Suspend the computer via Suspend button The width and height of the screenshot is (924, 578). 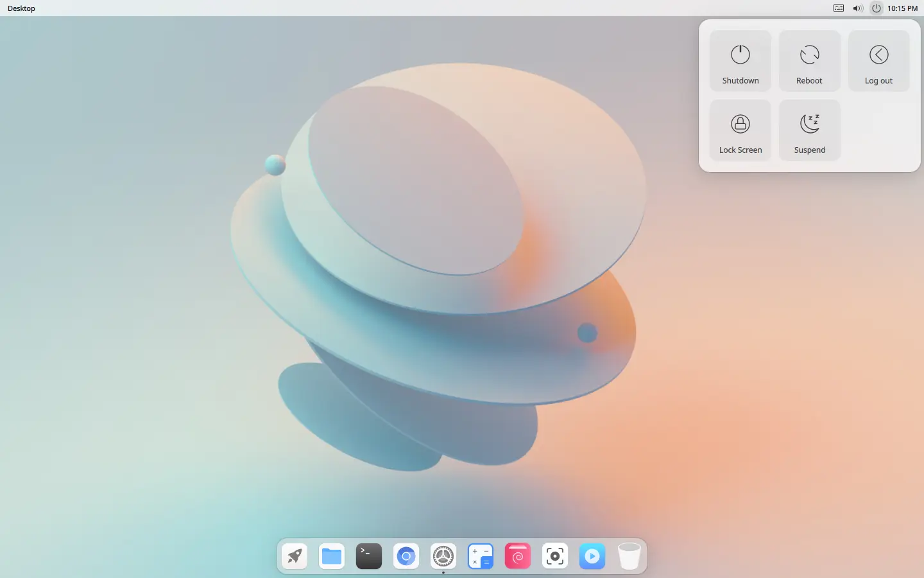point(810,131)
